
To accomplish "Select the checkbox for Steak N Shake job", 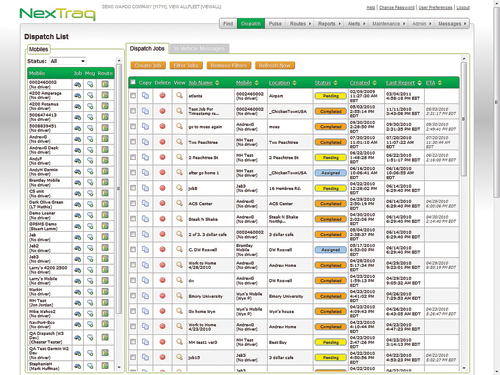I will [133, 219].
